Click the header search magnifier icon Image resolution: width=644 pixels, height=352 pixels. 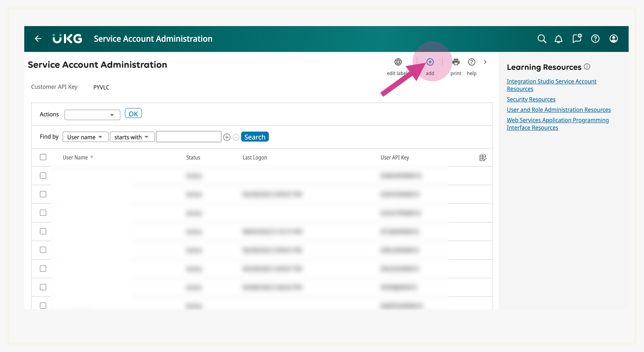click(x=542, y=39)
